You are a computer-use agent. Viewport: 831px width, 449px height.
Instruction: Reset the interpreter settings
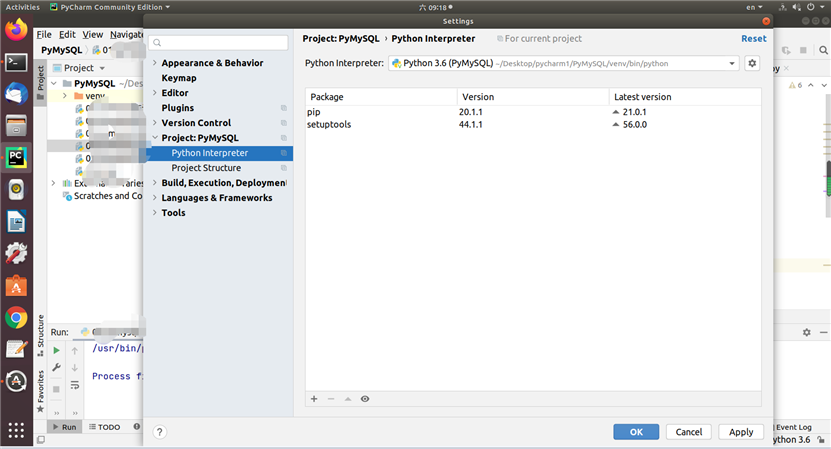[754, 39]
